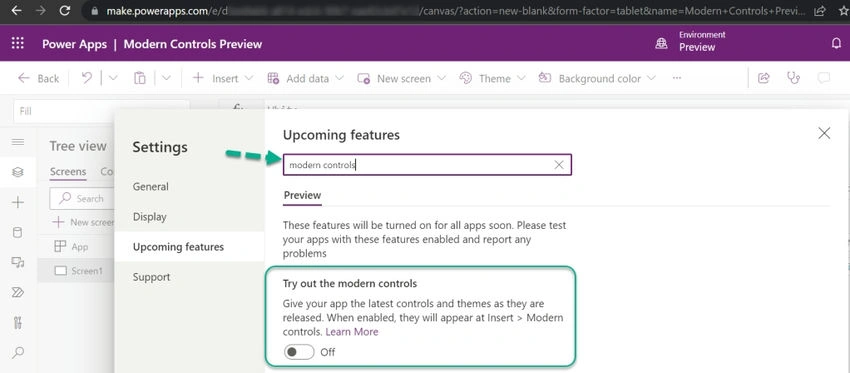Screen dimensions: 850x373
Task: Open the Search icon in left rail
Action: [18, 353]
